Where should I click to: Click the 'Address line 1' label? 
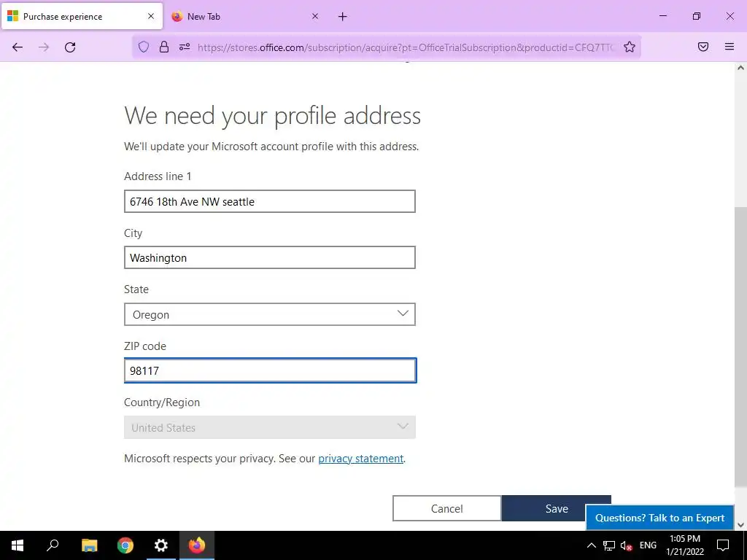point(158,176)
